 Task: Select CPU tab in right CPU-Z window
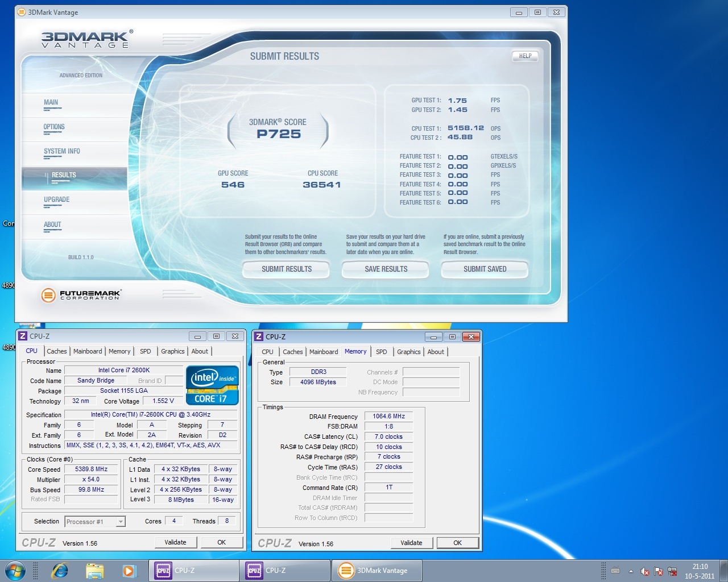click(x=267, y=352)
